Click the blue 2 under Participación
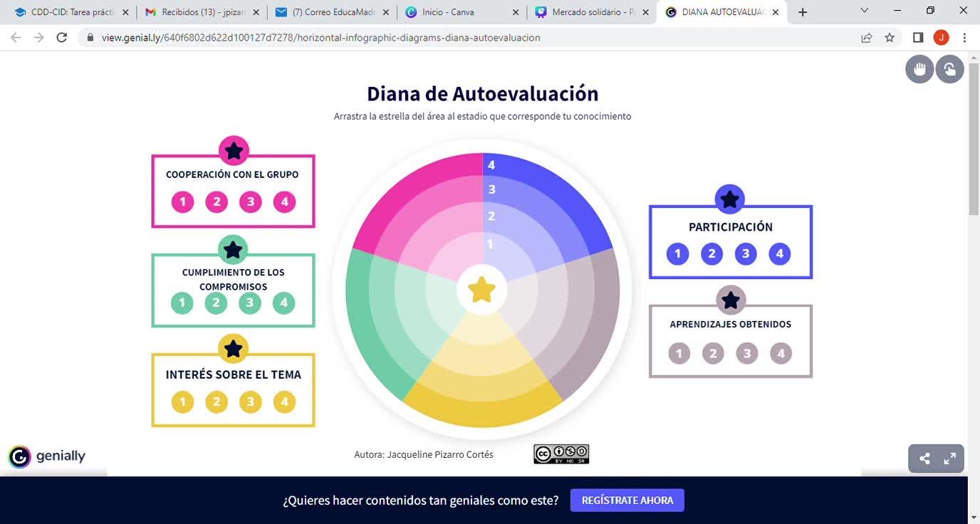The image size is (980, 524). tap(711, 253)
